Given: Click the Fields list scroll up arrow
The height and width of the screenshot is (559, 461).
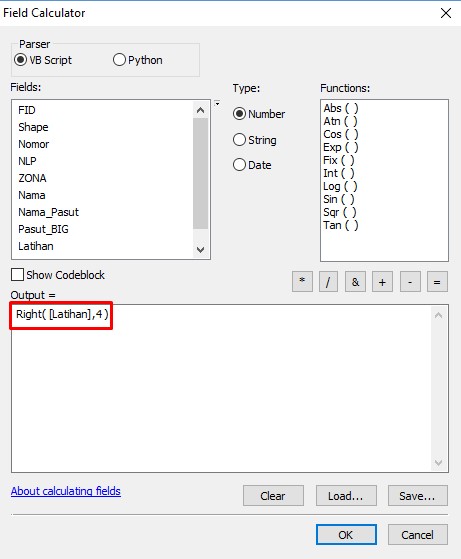Looking at the screenshot, I should pos(201,110).
